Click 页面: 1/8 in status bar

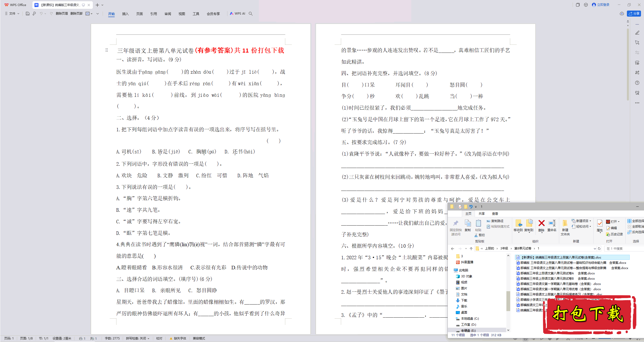(26, 338)
